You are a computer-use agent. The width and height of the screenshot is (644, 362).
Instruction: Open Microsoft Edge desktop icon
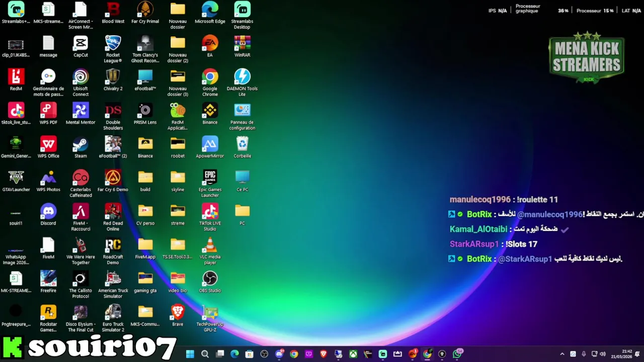coord(210,13)
